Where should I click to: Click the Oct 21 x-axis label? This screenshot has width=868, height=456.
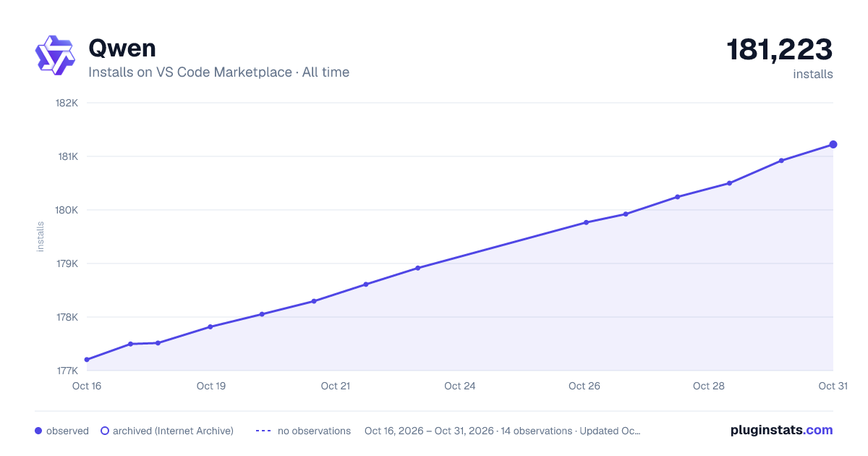pos(336,386)
